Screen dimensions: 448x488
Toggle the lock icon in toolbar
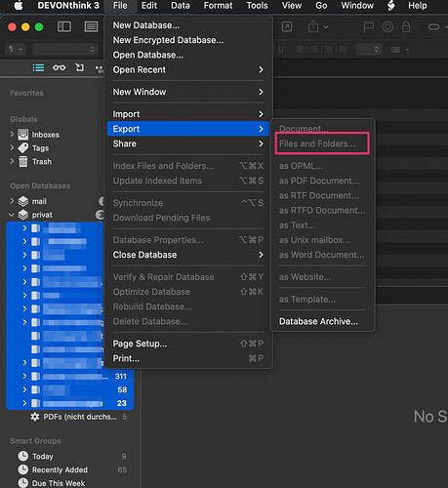coord(406,26)
